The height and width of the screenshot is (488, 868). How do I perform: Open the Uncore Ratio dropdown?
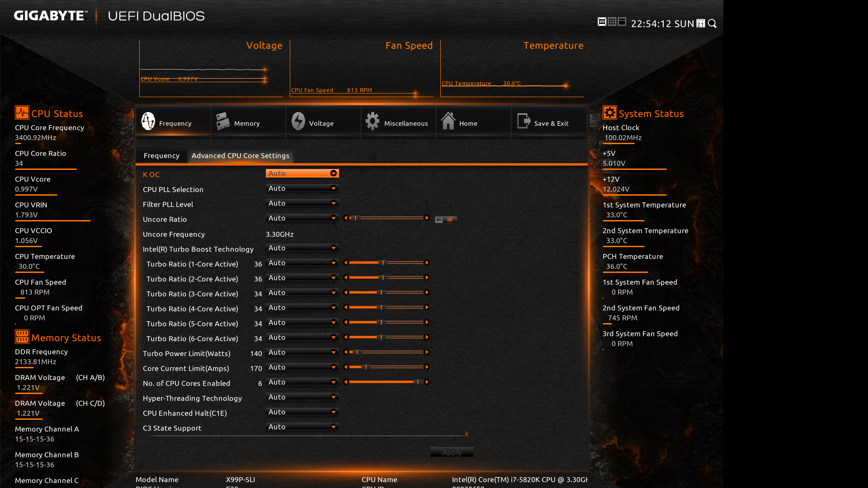coord(302,218)
